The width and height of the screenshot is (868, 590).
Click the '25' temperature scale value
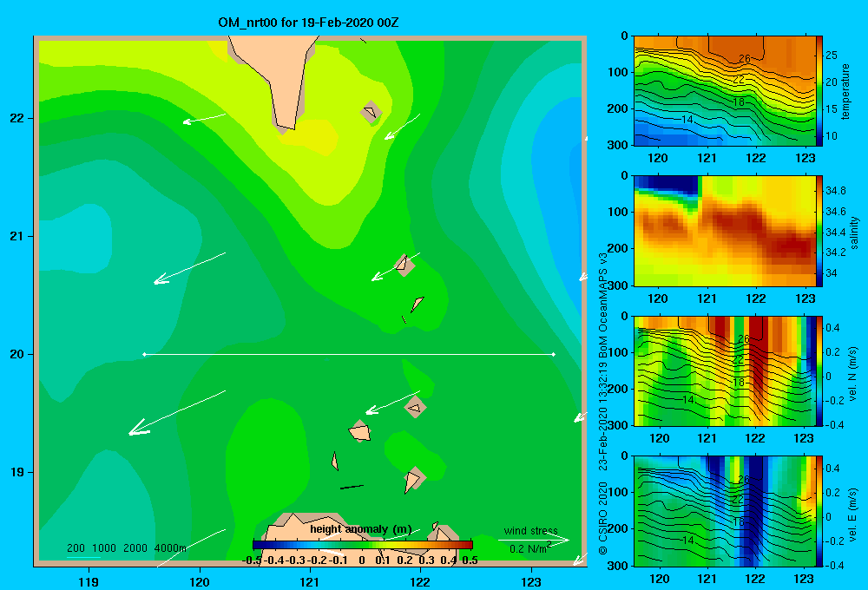pyautogui.click(x=832, y=56)
